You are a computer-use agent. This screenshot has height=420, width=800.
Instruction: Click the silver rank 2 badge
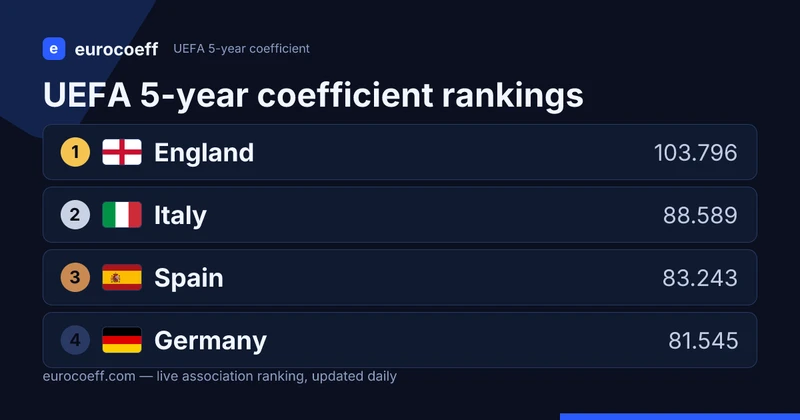pyautogui.click(x=76, y=215)
